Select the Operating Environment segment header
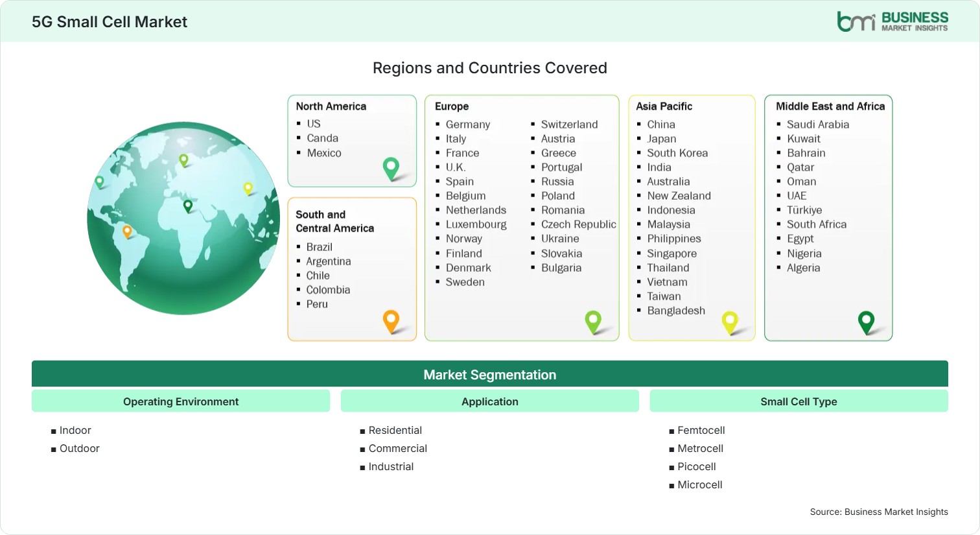This screenshot has width=980, height=535. [x=181, y=401]
